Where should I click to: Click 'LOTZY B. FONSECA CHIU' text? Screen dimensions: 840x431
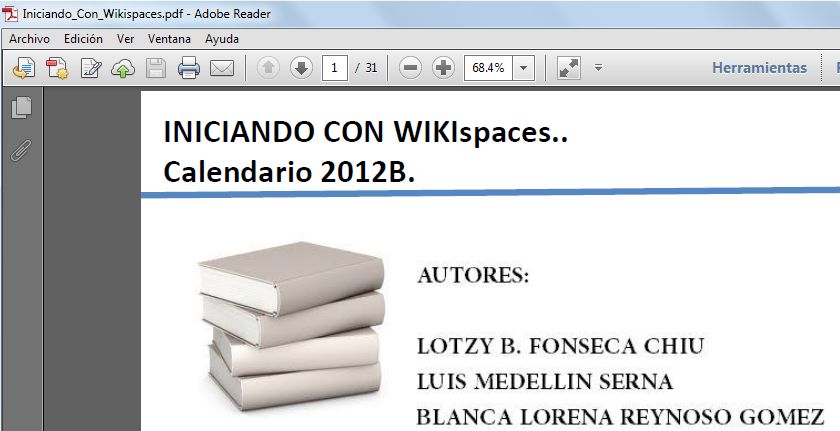pos(560,346)
